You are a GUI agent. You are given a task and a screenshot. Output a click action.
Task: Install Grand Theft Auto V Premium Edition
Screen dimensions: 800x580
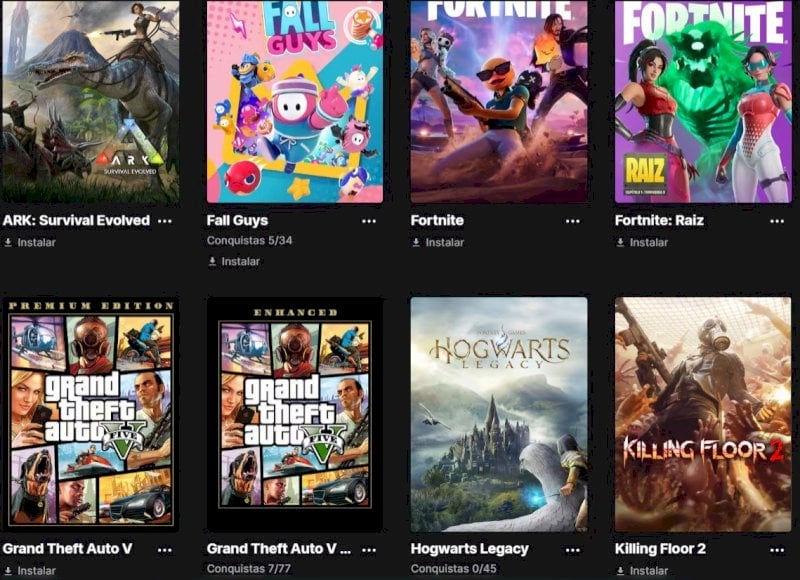pyautogui.click(x=30, y=571)
